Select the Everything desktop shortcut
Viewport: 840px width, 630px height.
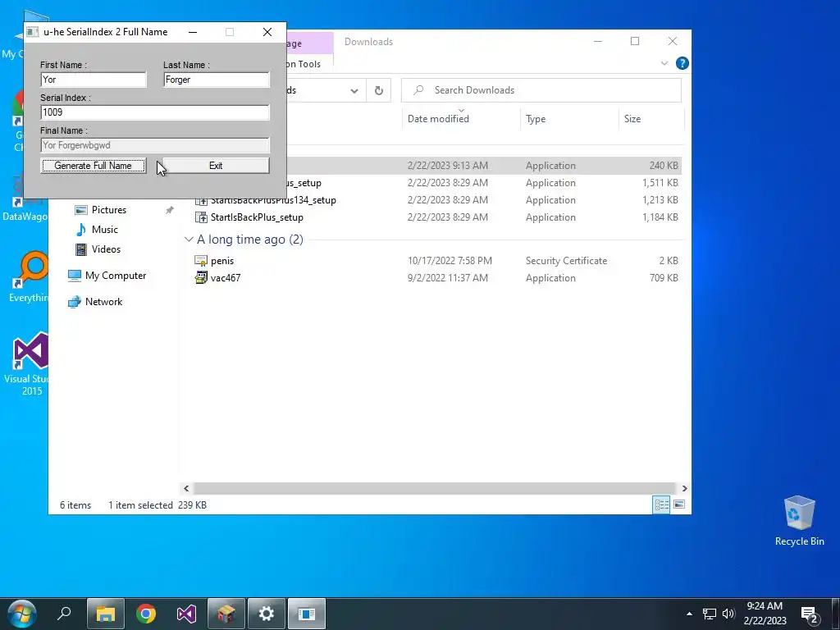click(x=30, y=277)
